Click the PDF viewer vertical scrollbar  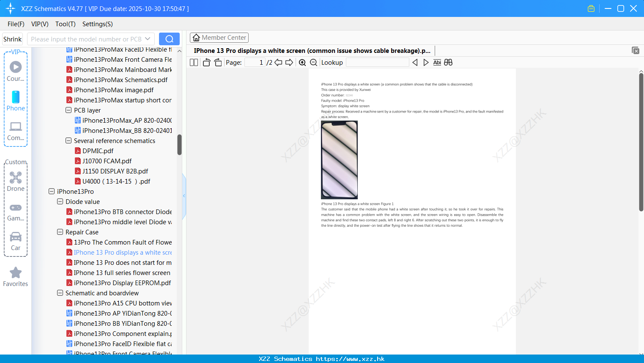click(x=641, y=142)
